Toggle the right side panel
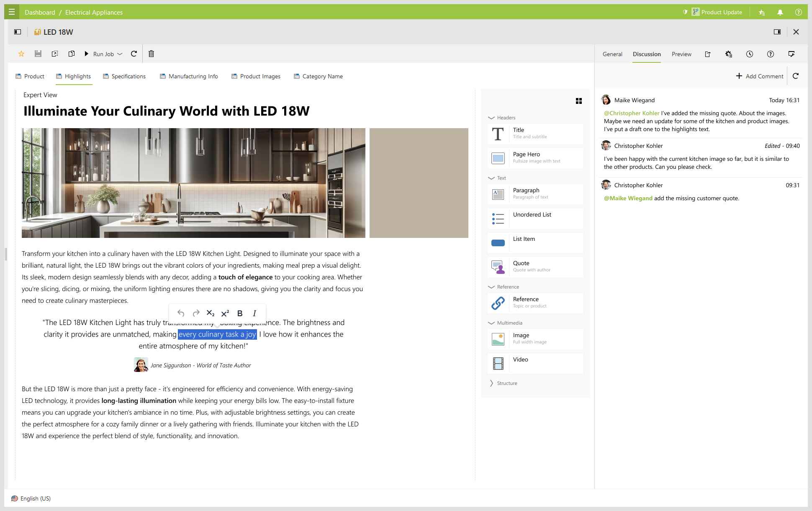Viewport: 812px width, 511px height. 777,32
